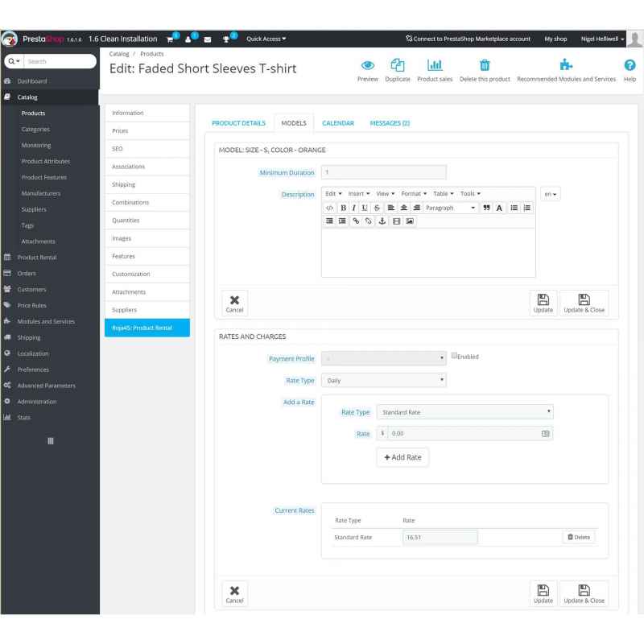
Task: Open the Preview eye icon
Action: (368, 65)
